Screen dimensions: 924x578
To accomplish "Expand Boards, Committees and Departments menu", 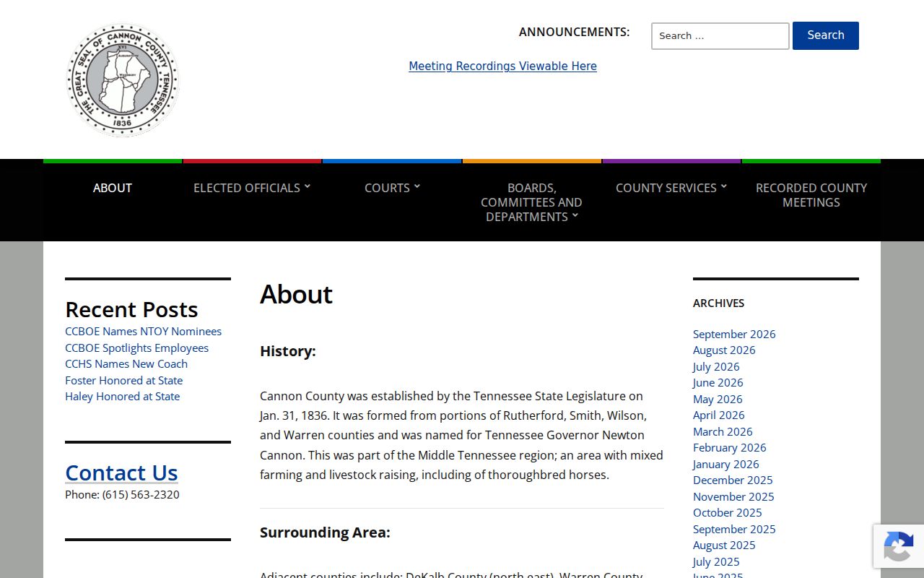I will click(531, 202).
